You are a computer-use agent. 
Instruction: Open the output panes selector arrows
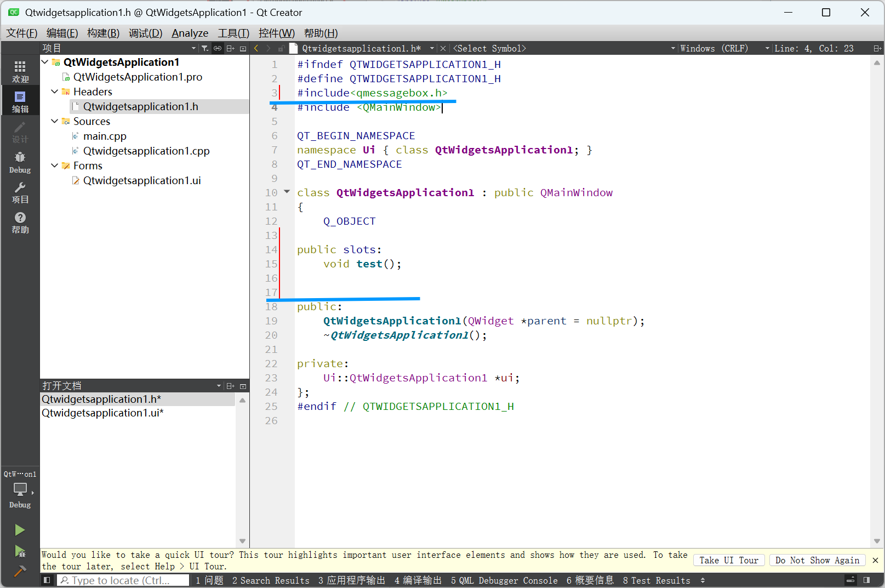703,580
